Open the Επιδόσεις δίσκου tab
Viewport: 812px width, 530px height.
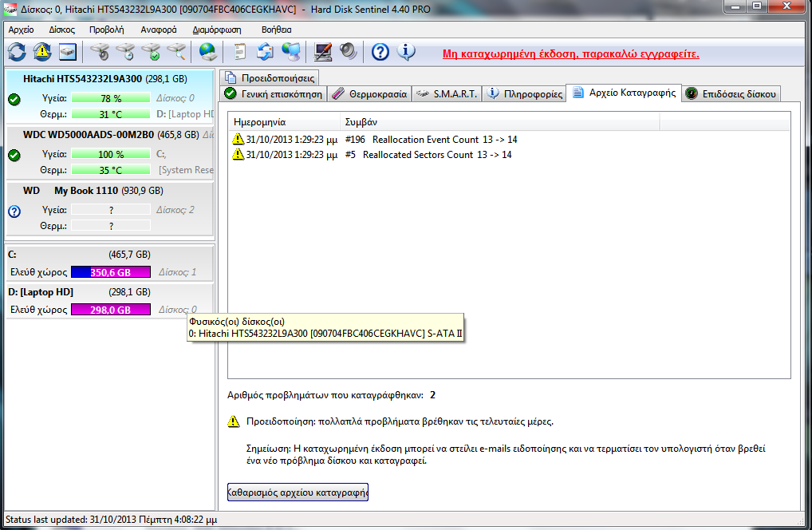point(731,93)
